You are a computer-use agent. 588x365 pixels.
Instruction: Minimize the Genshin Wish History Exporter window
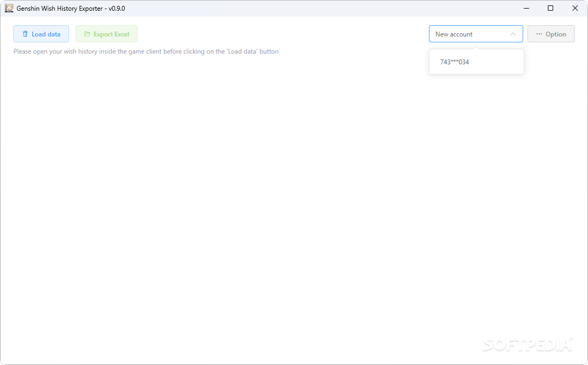coord(526,8)
